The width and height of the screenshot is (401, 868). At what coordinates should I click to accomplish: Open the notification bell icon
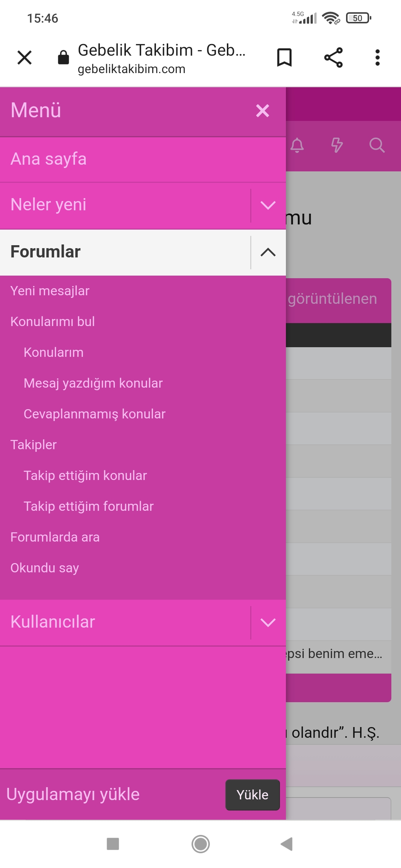tap(297, 146)
